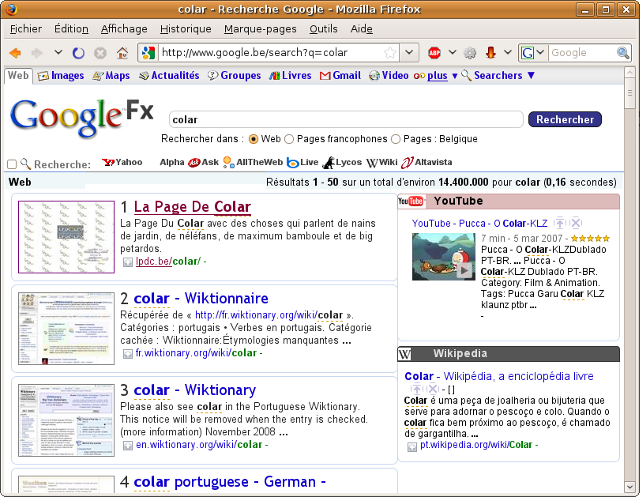Open the search engine selector dropdown
Screen dimensions: 640x497
click(x=533, y=53)
